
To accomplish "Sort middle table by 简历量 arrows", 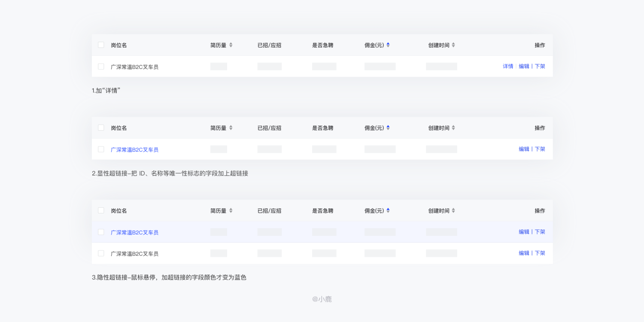I will [x=231, y=128].
